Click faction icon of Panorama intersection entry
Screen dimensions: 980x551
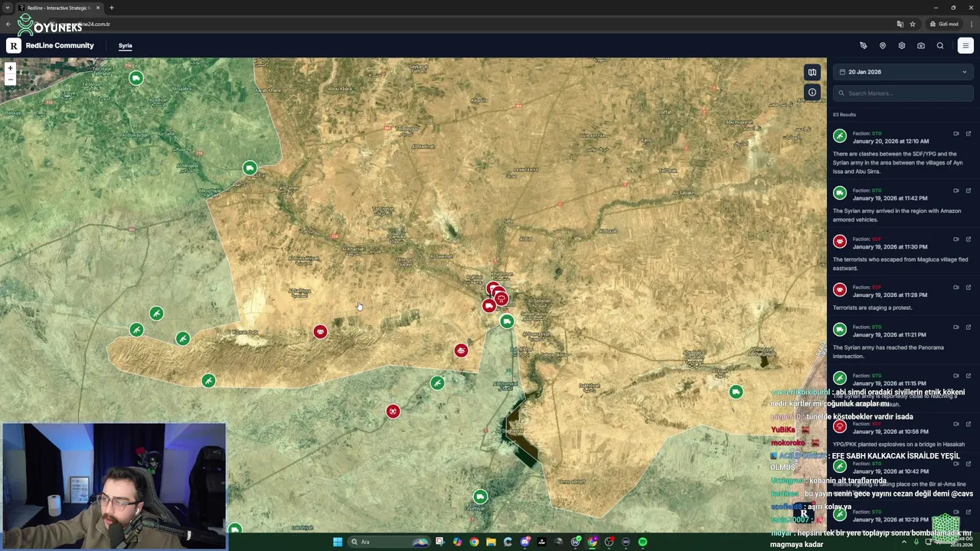point(840,330)
